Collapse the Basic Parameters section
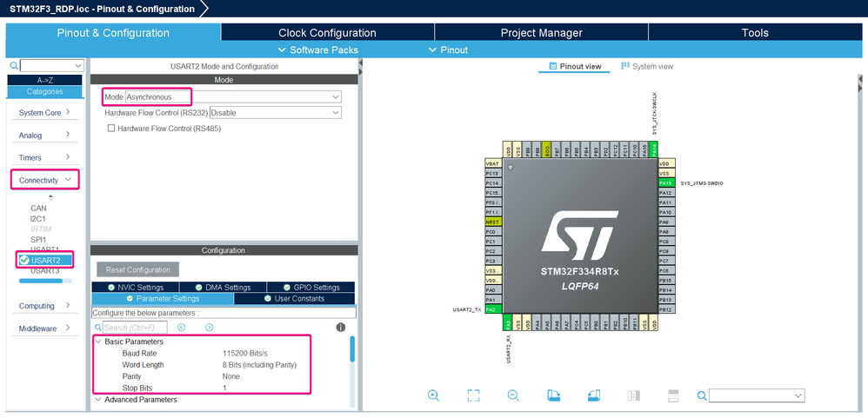Image resolution: width=868 pixels, height=418 pixels. (97, 342)
